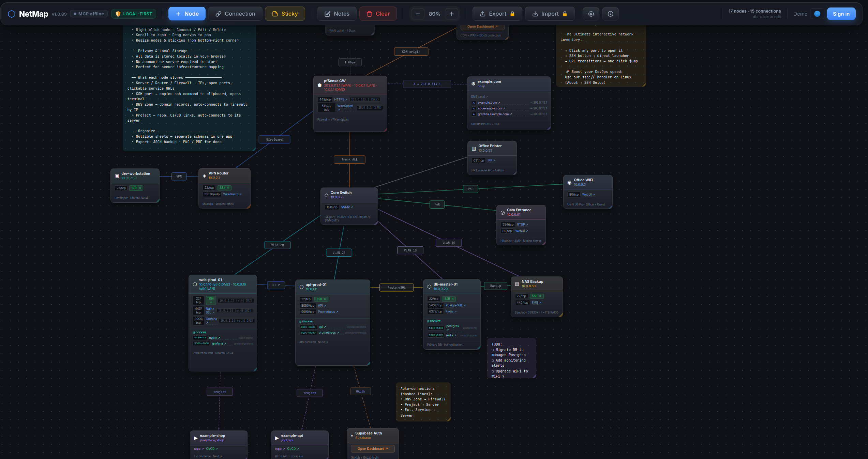Click the pfSense GW firewall icon
This screenshot has width=868, height=459.
pyautogui.click(x=319, y=85)
